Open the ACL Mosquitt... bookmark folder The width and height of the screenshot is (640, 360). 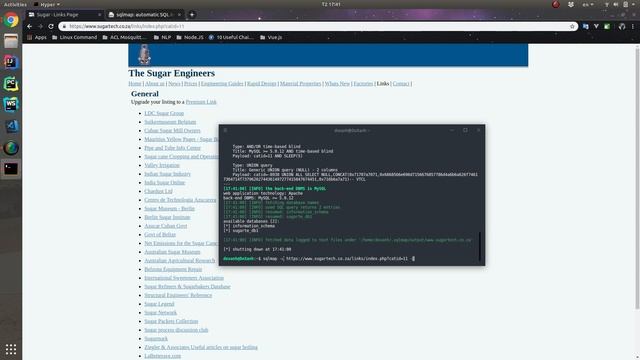124,37
